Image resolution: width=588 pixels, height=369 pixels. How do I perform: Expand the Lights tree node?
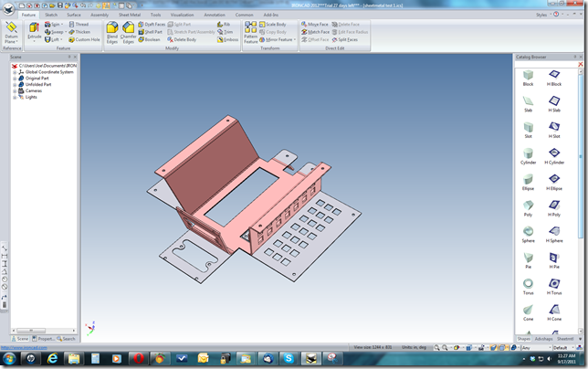pyautogui.click(x=15, y=97)
